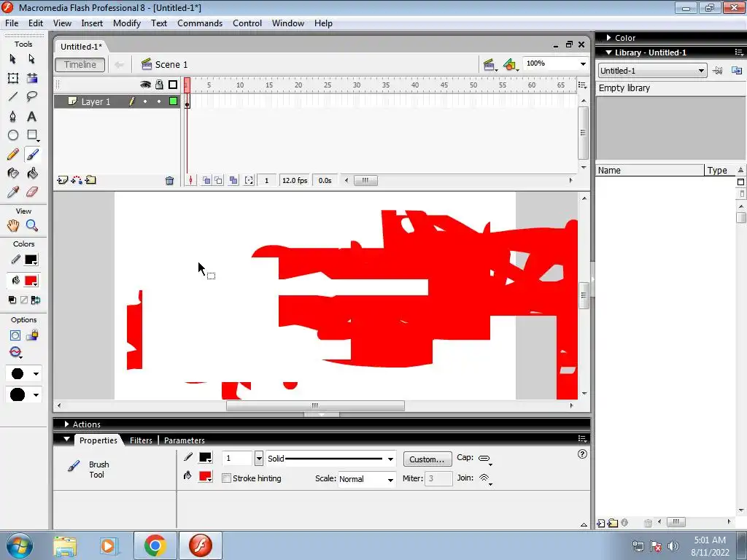Select the Paint Bucket tool
Image resolution: width=747 pixels, height=560 pixels.
(x=32, y=174)
